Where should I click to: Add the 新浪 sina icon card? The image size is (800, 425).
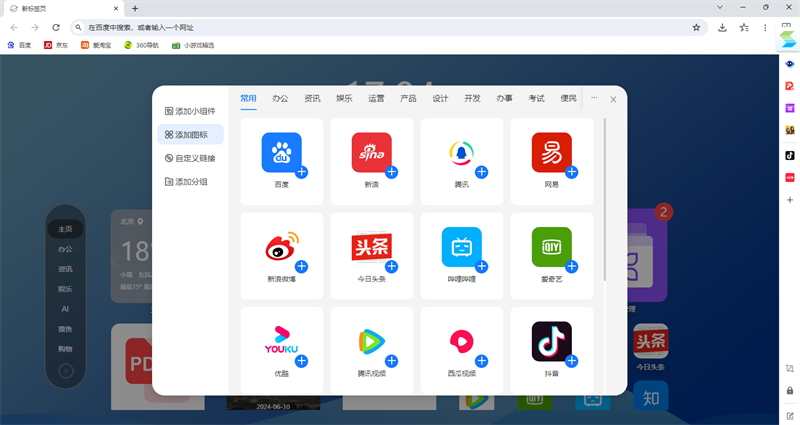(391, 172)
